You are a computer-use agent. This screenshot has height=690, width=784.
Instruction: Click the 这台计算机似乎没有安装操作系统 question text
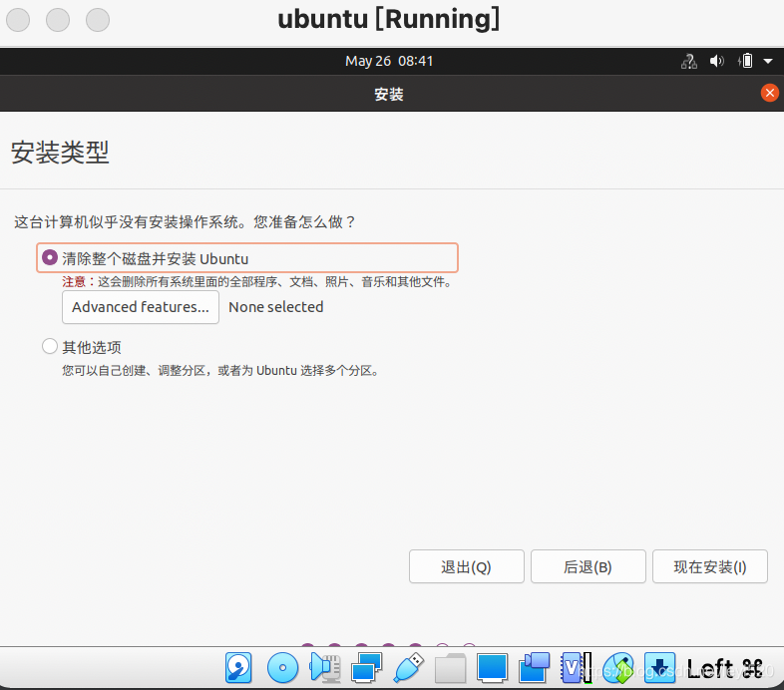click(185, 222)
